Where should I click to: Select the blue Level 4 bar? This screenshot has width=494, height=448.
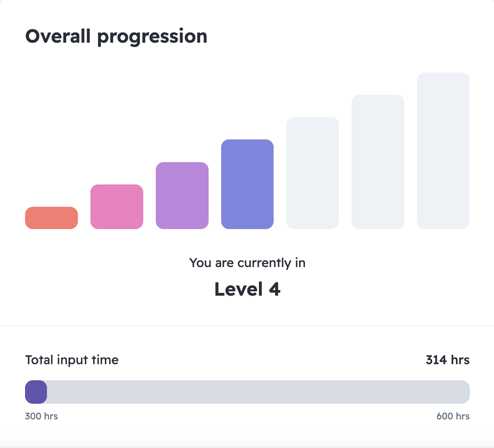click(247, 184)
